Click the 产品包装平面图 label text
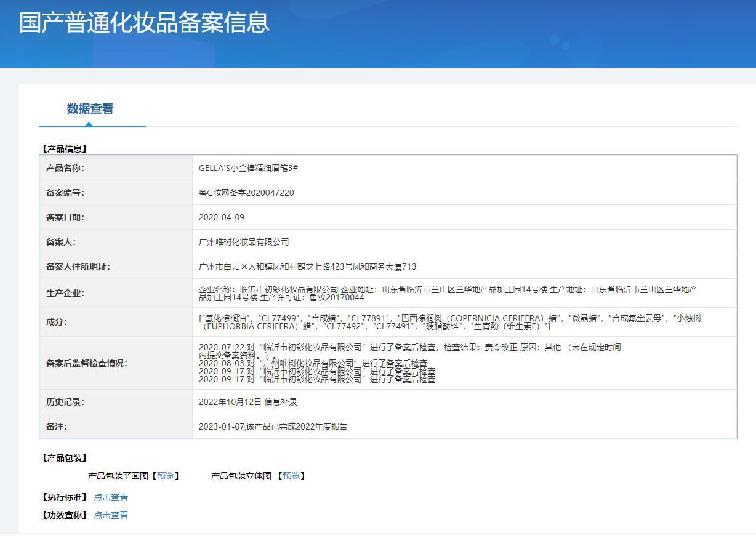 pos(118,476)
